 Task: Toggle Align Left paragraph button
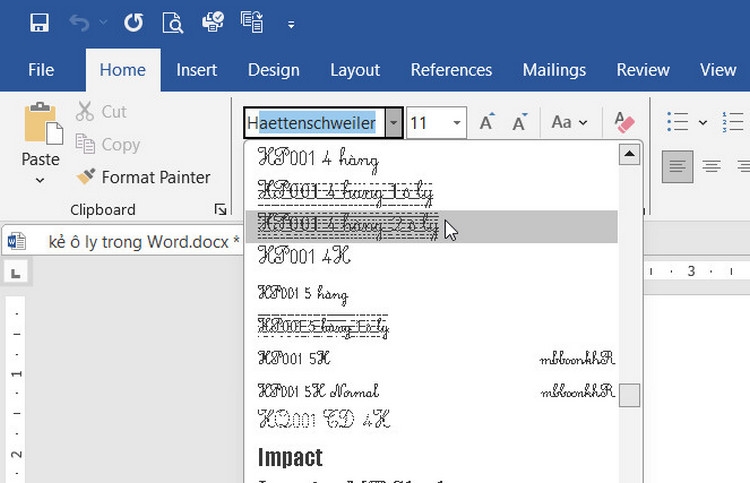click(677, 166)
